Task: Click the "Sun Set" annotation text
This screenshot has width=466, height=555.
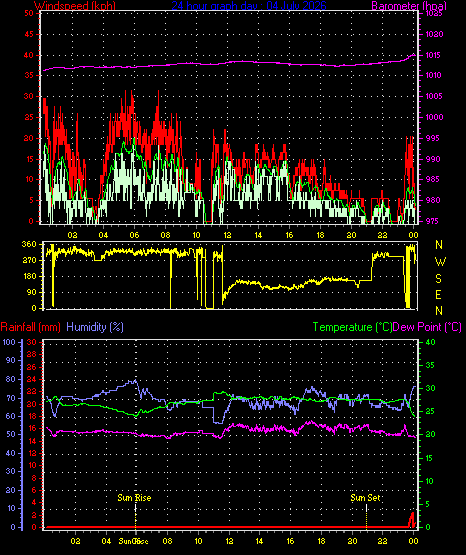Action: pos(365,498)
